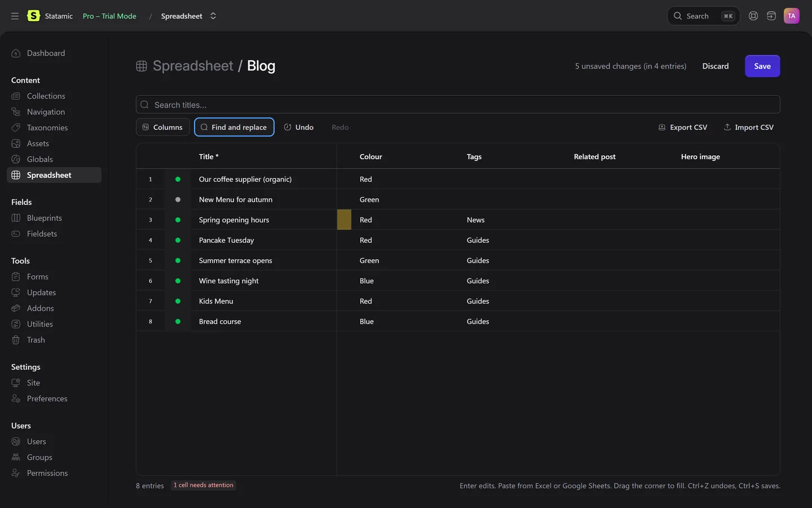The image size is (812, 508).
Task: Toggle status dot for Bread course row
Action: (178, 321)
